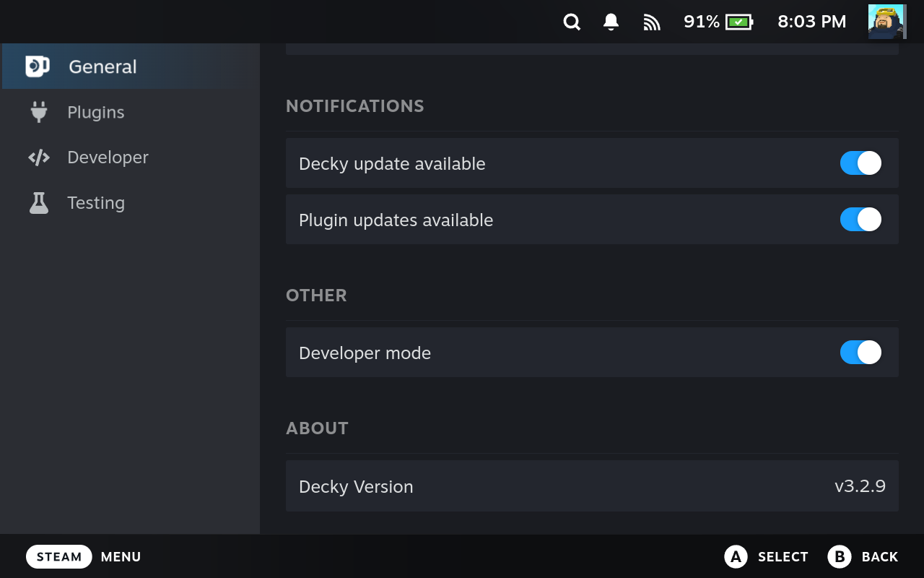Toggle Decky update available notification

point(860,163)
